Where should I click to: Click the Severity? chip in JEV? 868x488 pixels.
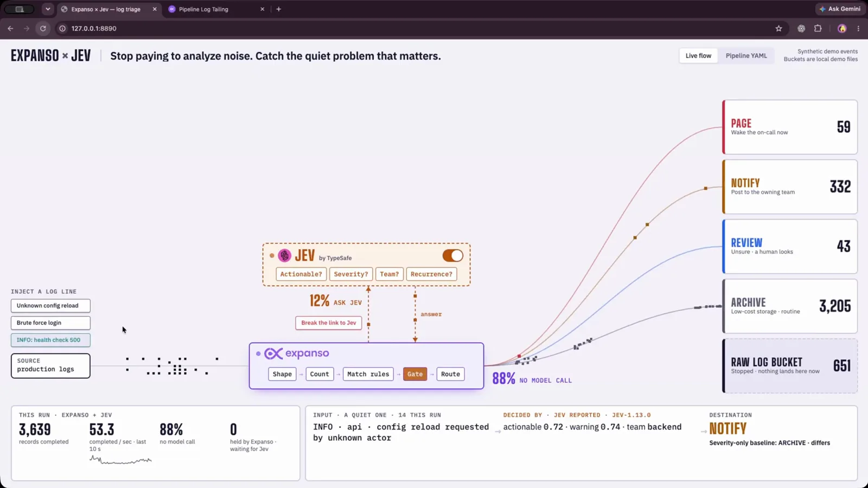pyautogui.click(x=351, y=274)
